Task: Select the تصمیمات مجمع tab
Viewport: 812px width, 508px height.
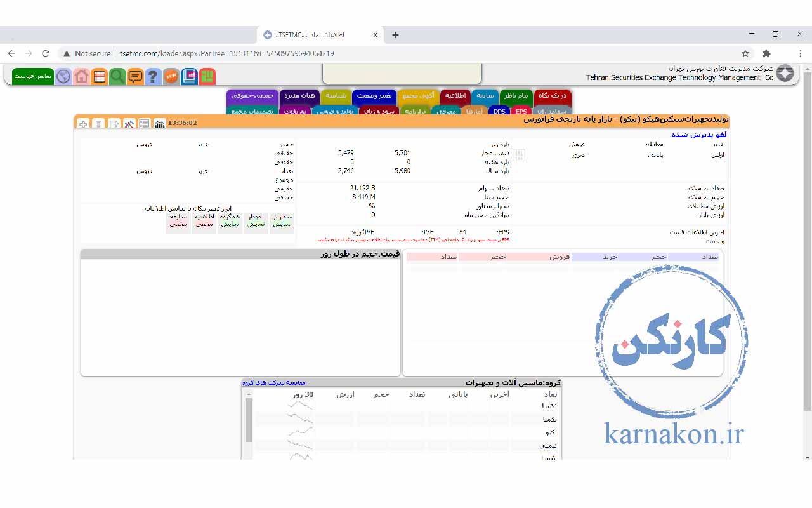Action: 252,111
